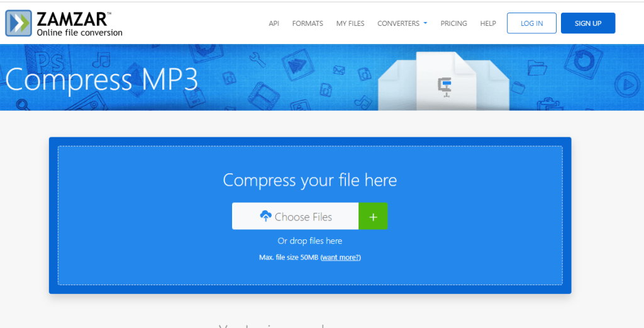Click the LOG IN button
This screenshot has width=644, height=328.
click(531, 23)
